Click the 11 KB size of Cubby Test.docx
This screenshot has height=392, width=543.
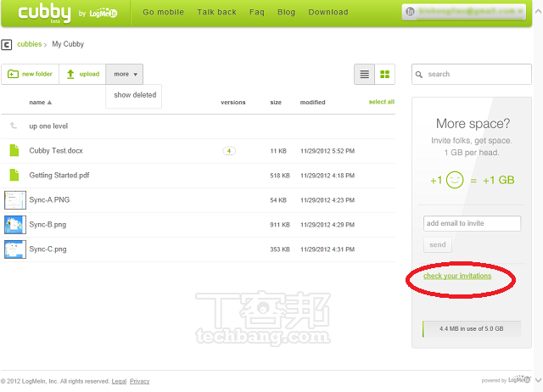(x=278, y=151)
